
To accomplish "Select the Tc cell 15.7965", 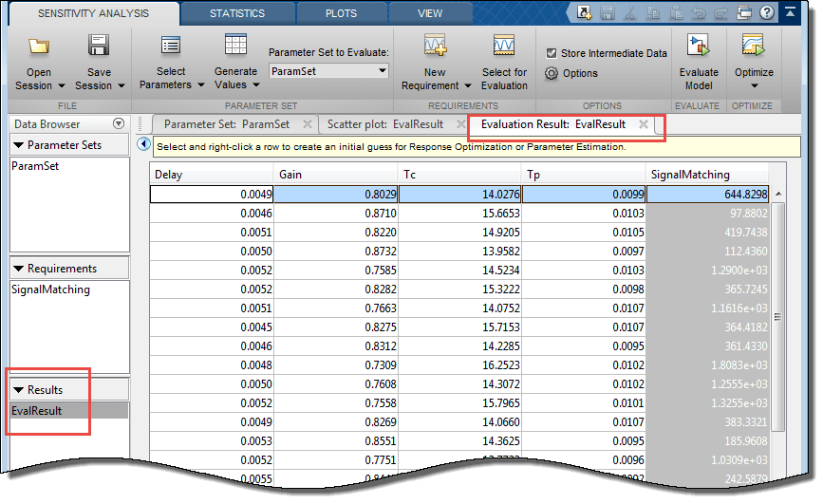I will click(x=459, y=403).
